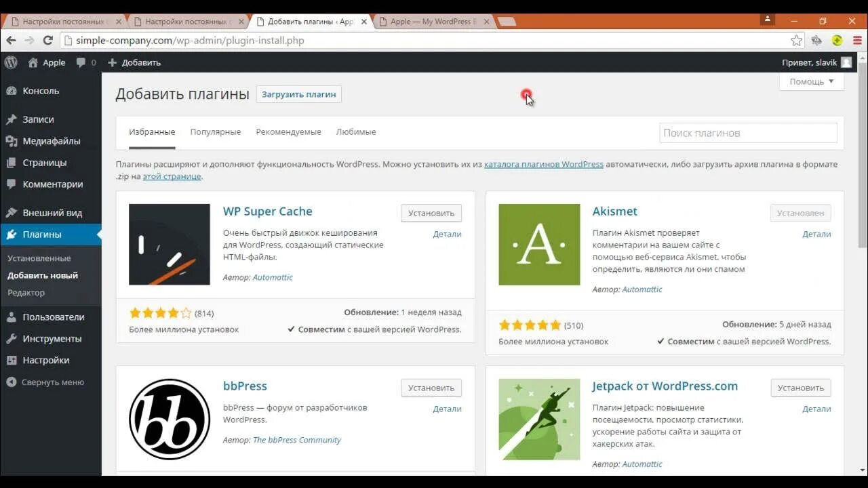The height and width of the screenshot is (488, 868).
Task: Open the Chrome hamburger menu
Action: (x=857, y=41)
